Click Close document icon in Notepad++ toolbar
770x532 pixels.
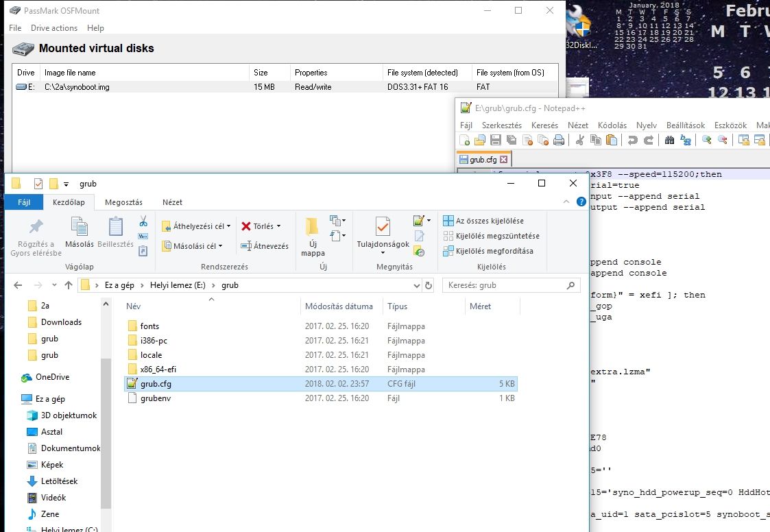click(x=527, y=140)
